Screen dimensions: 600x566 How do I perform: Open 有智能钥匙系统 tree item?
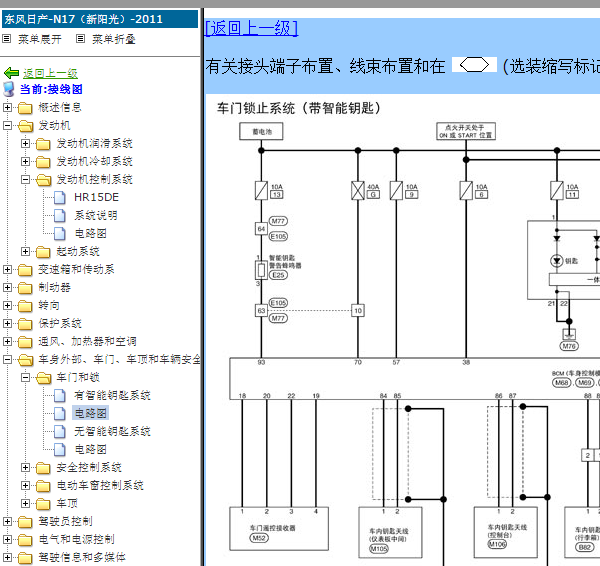[112, 395]
